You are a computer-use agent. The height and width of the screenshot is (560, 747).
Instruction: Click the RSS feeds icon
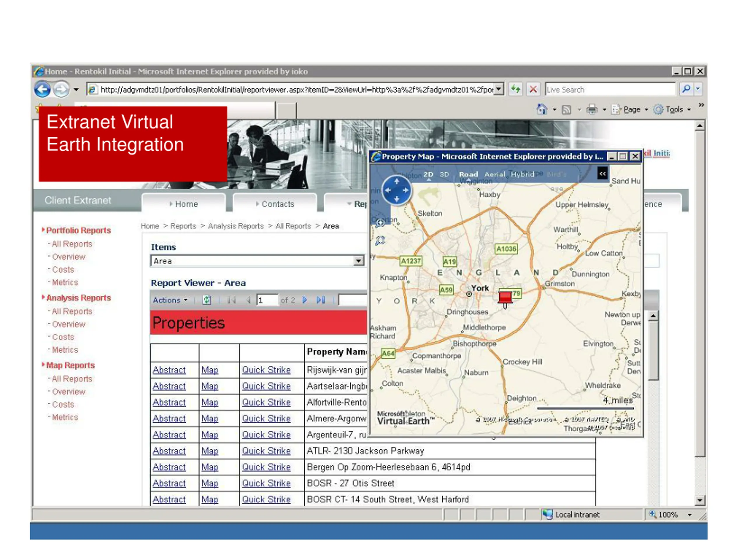coord(566,110)
